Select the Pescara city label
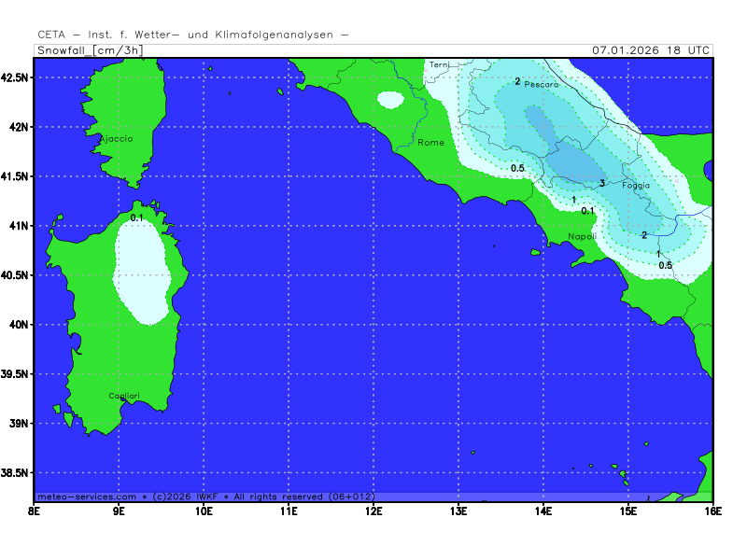 pyautogui.click(x=542, y=85)
